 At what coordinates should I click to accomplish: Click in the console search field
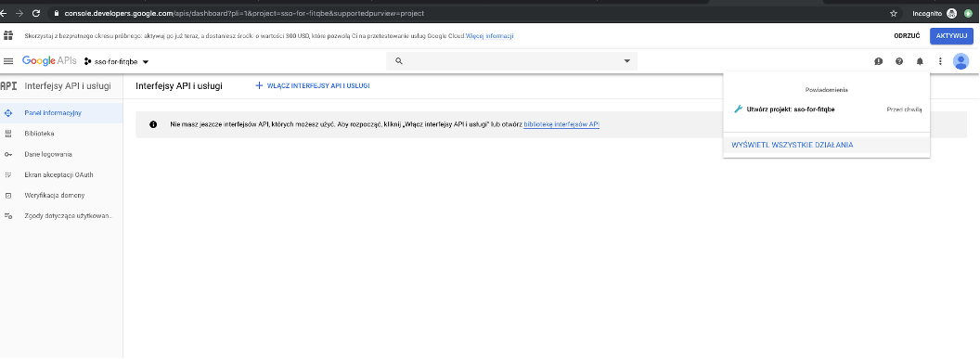coord(512,61)
